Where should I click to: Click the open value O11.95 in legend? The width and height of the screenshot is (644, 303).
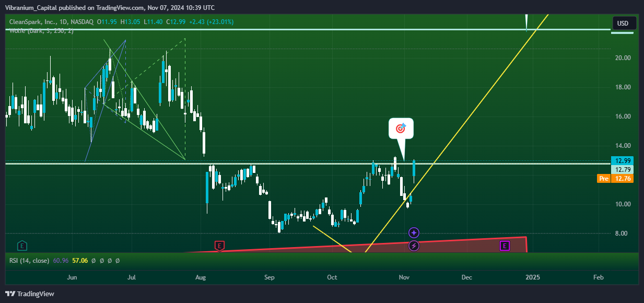click(x=108, y=22)
